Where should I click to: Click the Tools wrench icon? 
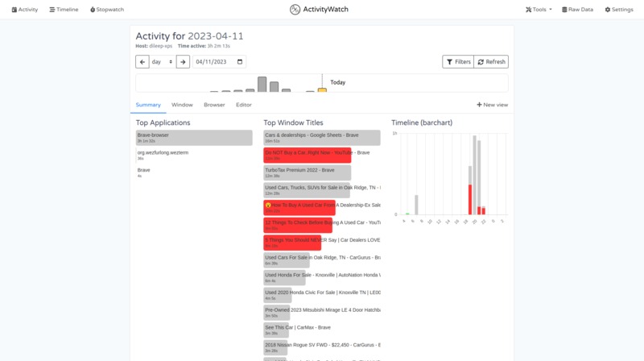click(x=529, y=10)
